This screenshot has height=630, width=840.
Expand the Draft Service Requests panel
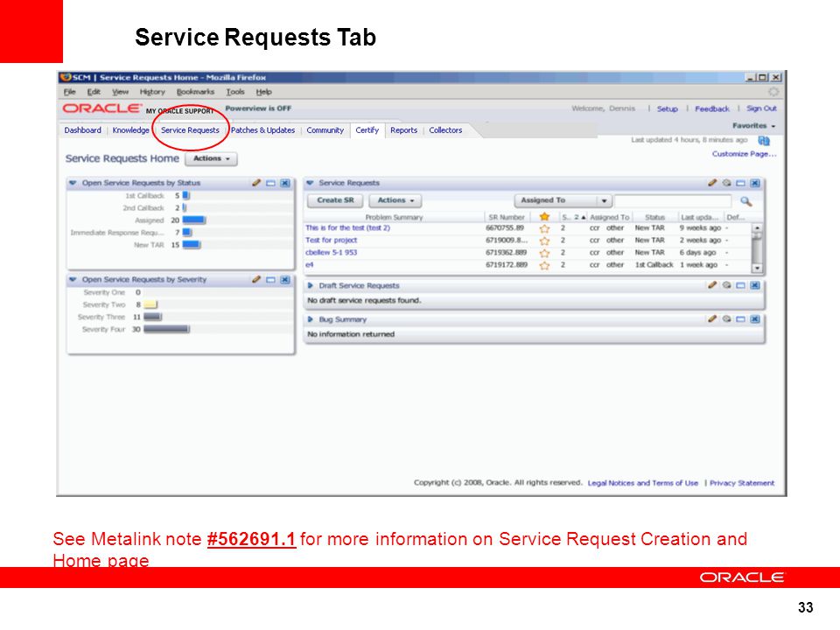coord(310,285)
